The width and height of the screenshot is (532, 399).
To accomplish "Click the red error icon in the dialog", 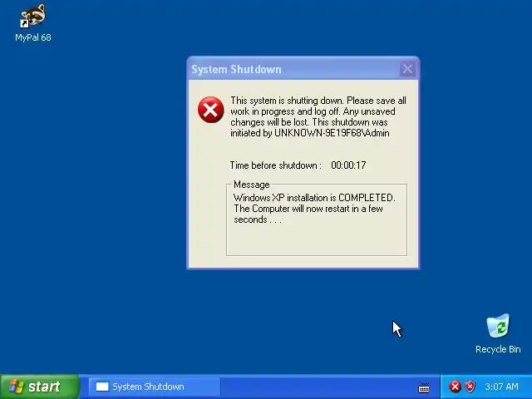I will (x=210, y=110).
